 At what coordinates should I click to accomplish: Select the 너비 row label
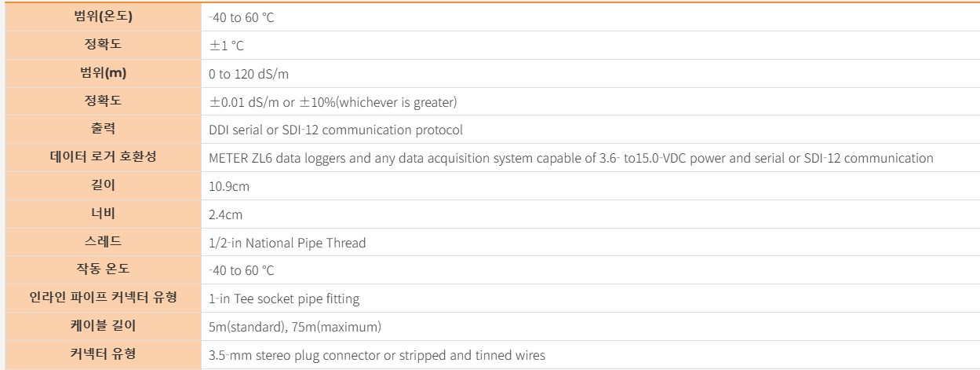click(103, 214)
